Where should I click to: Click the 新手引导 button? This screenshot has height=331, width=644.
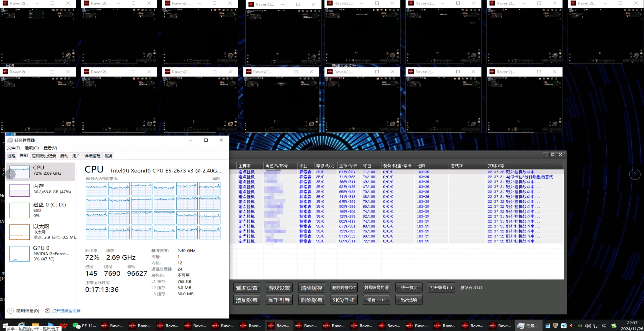pyautogui.click(x=279, y=300)
